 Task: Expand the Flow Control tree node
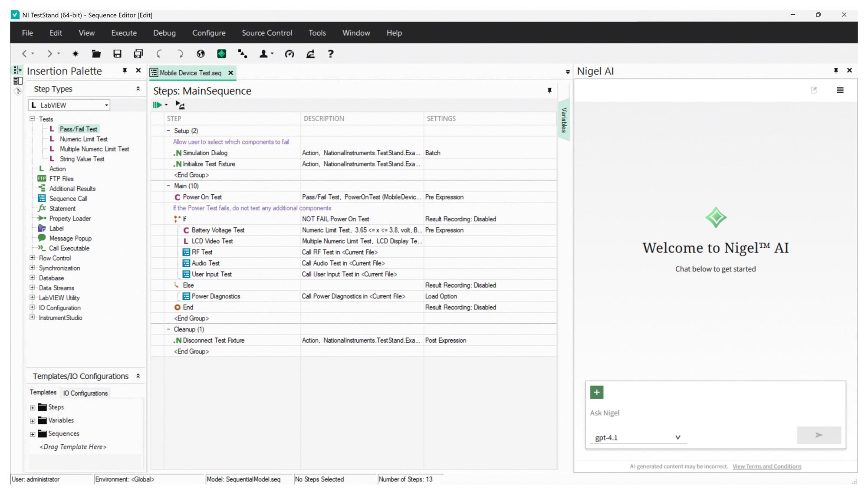(32, 258)
